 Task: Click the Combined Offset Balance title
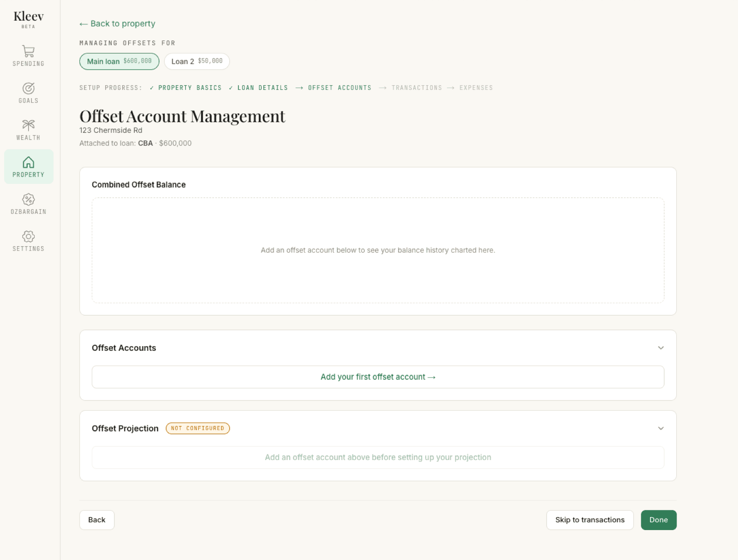click(x=139, y=184)
